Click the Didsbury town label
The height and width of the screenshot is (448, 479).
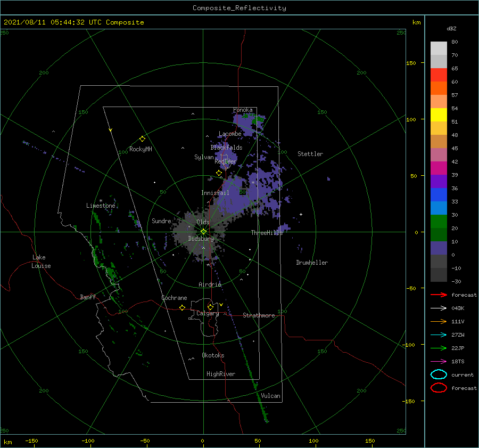pyautogui.click(x=201, y=239)
